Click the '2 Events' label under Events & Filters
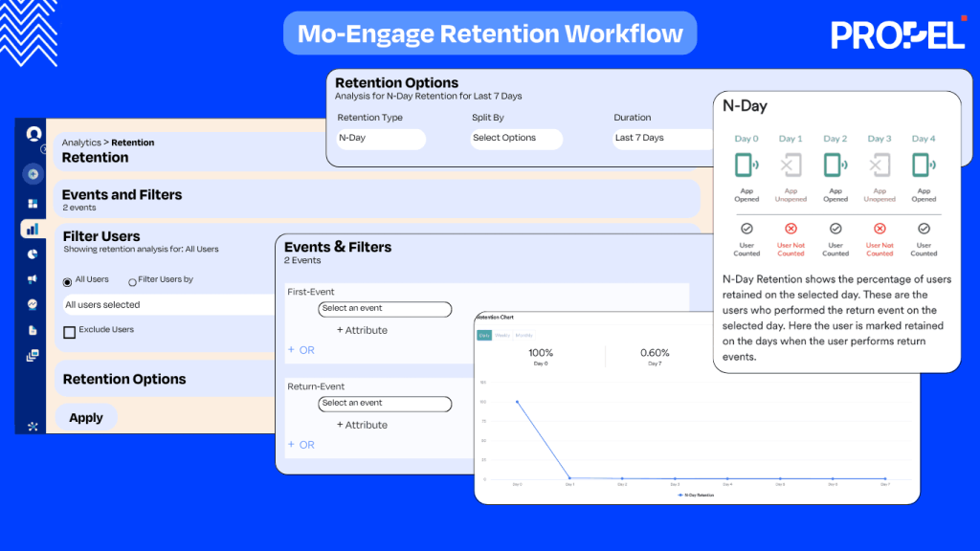The height and width of the screenshot is (551, 980). (x=301, y=260)
